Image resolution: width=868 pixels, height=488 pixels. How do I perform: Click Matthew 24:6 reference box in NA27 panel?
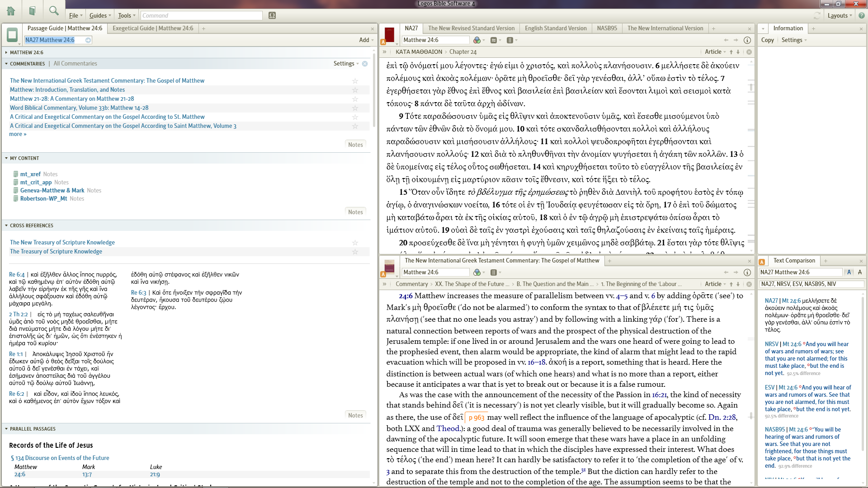pyautogui.click(x=436, y=40)
